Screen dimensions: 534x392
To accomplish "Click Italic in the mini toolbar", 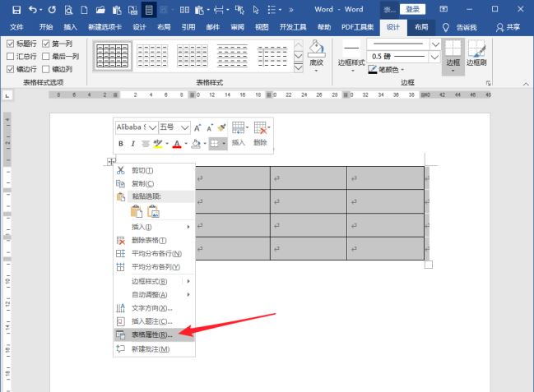I will (x=132, y=143).
